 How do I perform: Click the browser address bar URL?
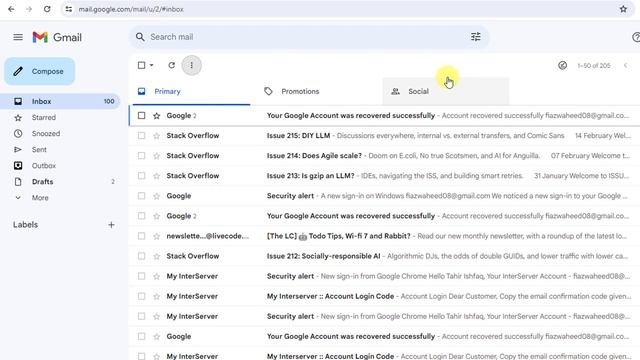tap(131, 9)
